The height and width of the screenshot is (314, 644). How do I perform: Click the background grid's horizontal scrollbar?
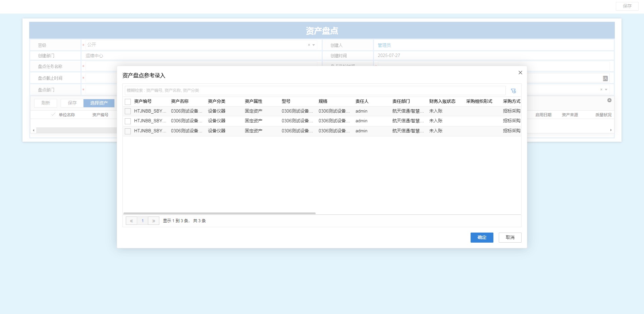(76, 130)
